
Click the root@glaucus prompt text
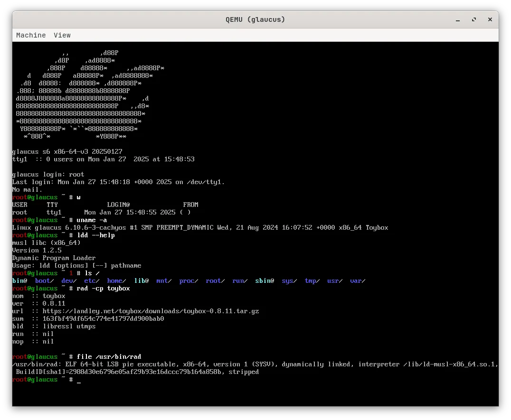point(35,379)
